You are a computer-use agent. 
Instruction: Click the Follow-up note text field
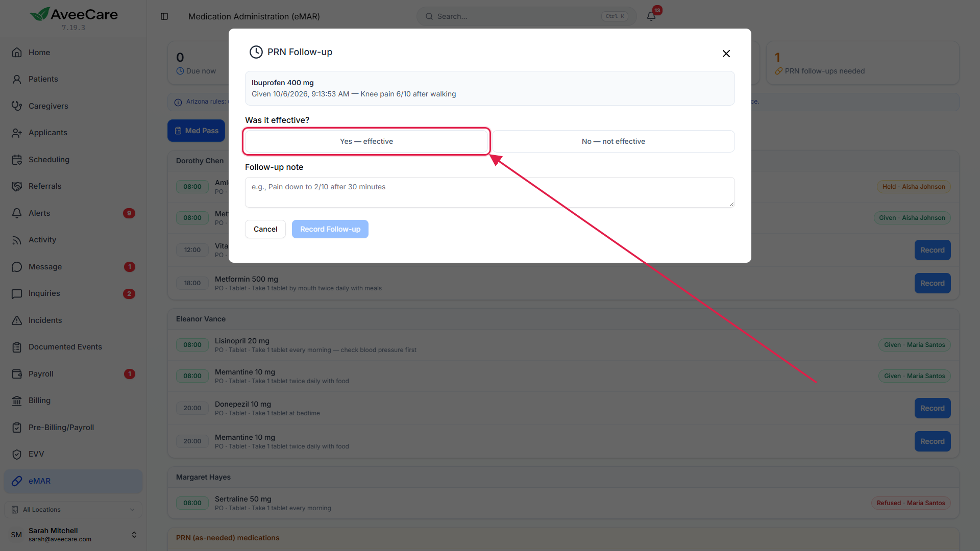(x=490, y=192)
